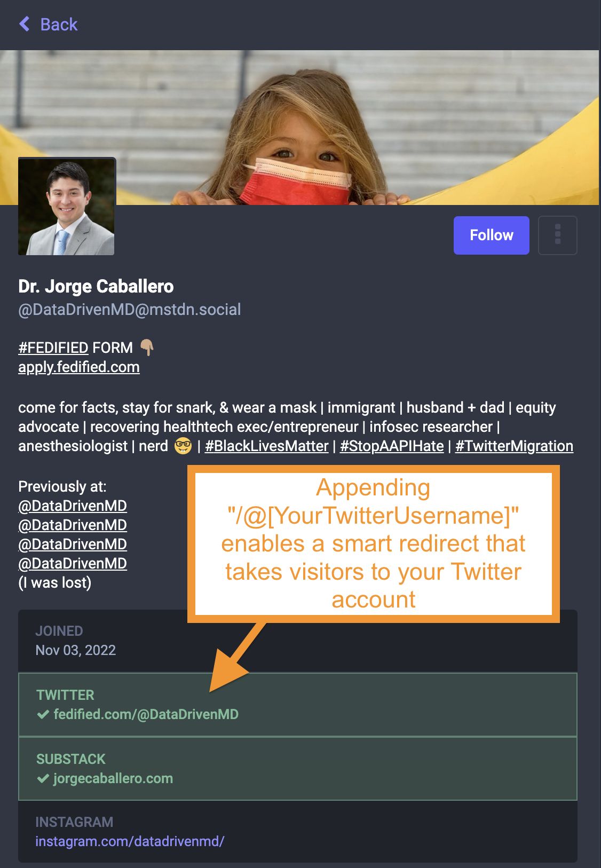This screenshot has height=868, width=601.
Task: Click the nerd face emoji in bio
Action: 183,446
